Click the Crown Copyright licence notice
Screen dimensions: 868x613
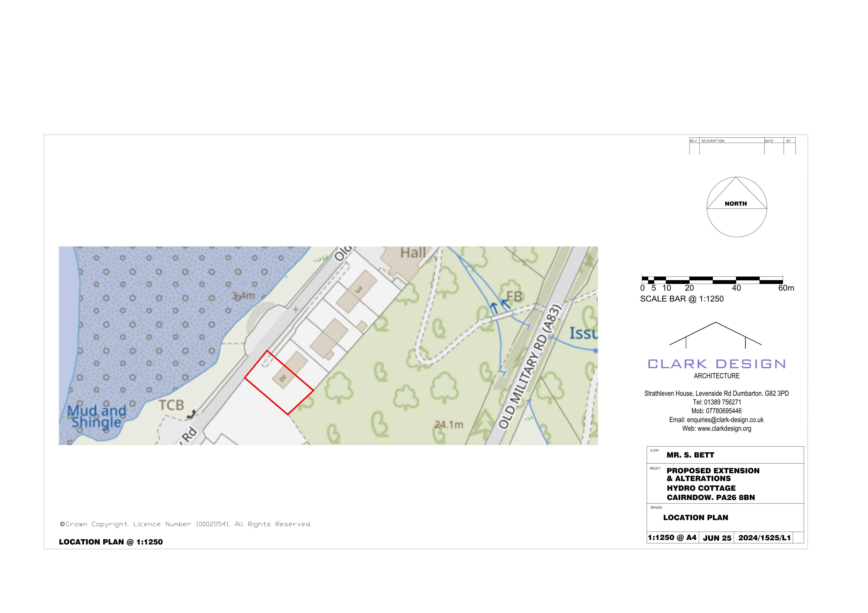pos(186,524)
